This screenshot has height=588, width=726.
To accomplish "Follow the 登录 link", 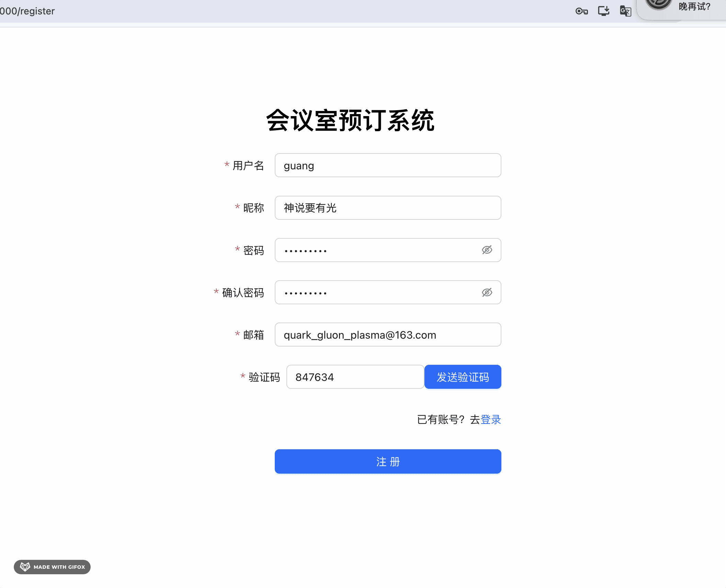I will pos(490,419).
